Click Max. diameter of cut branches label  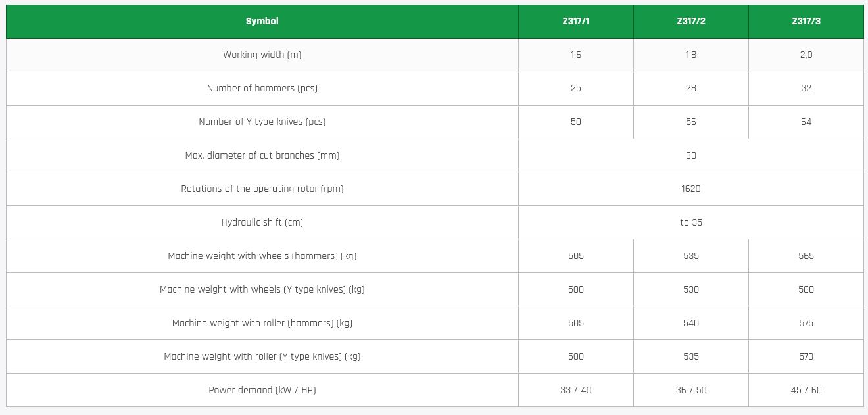click(x=262, y=155)
